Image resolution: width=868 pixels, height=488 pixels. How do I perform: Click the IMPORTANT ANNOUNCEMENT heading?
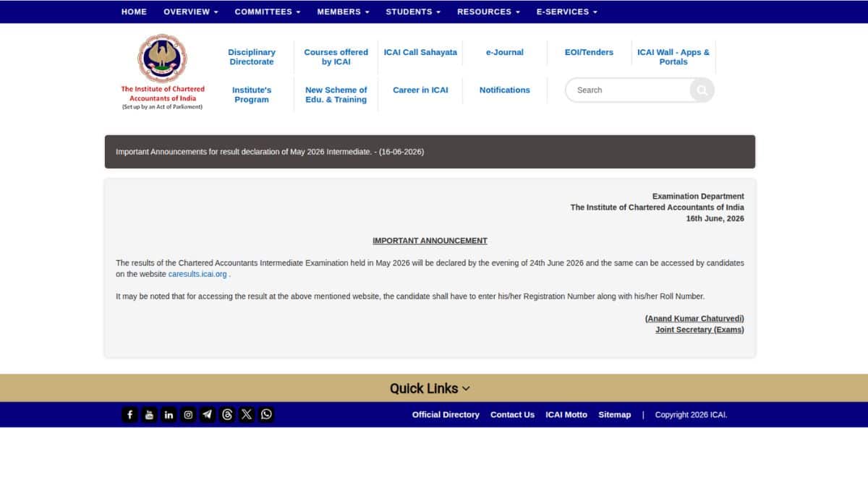point(430,241)
